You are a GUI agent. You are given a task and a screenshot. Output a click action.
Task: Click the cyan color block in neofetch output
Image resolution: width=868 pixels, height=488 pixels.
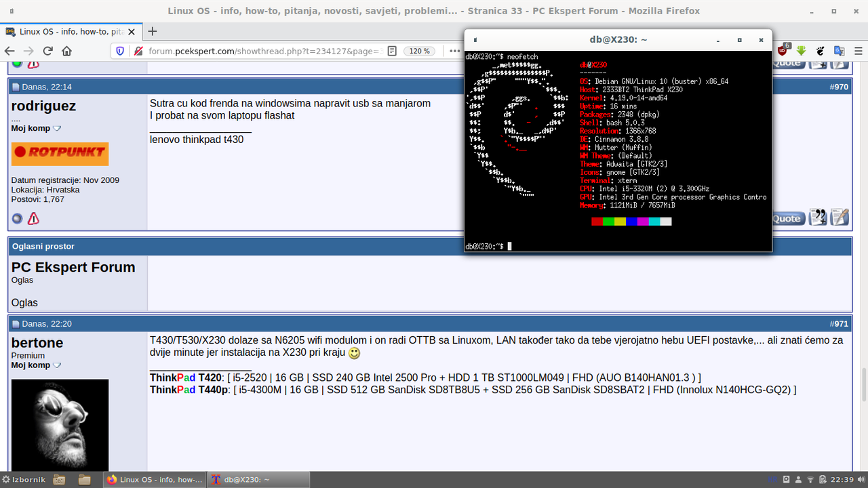pyautogui.click(x=654, y=222)
